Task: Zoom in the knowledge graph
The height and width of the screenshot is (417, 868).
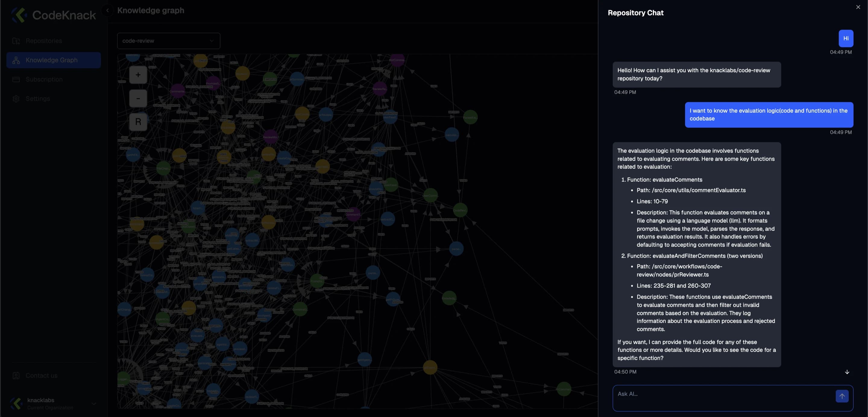Action: click(138, 75)
